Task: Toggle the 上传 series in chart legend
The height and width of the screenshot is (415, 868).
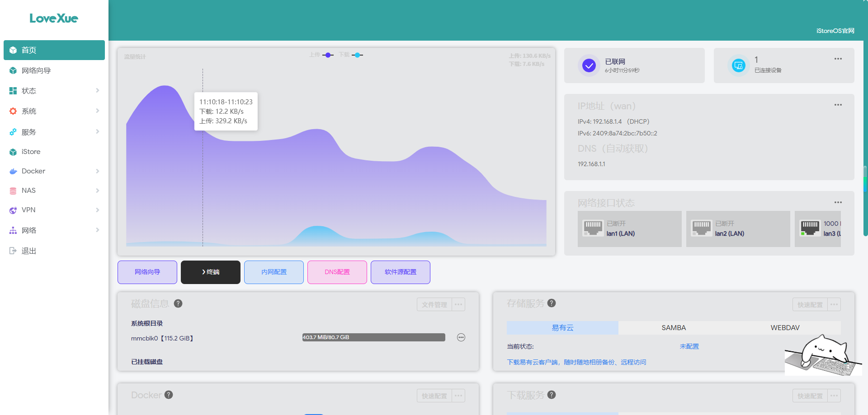Action: tap(321, 55)
